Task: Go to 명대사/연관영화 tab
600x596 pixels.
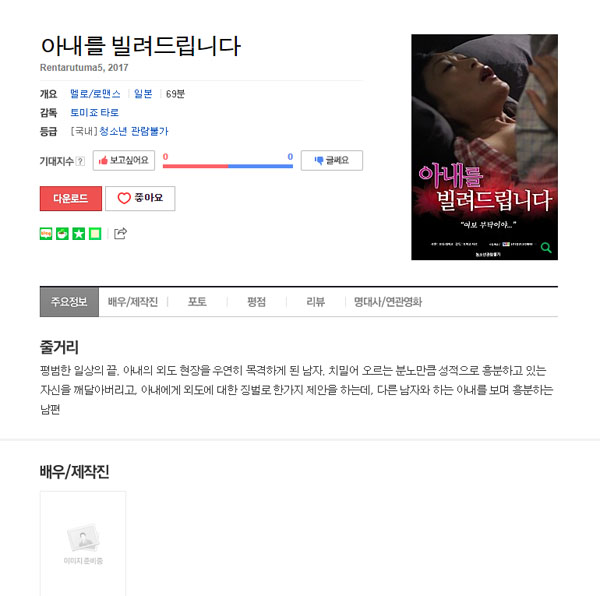Action: tap(388, 302)
